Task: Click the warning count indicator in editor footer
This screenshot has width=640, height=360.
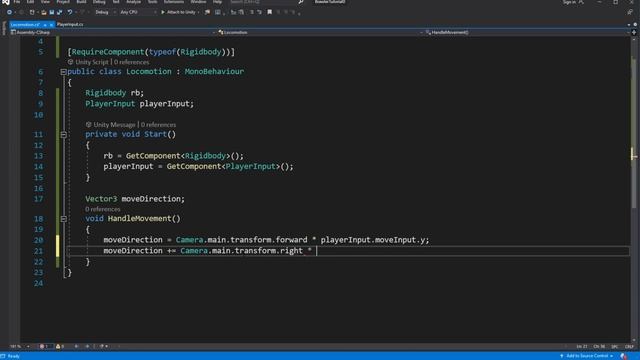Action: (60, 347)
